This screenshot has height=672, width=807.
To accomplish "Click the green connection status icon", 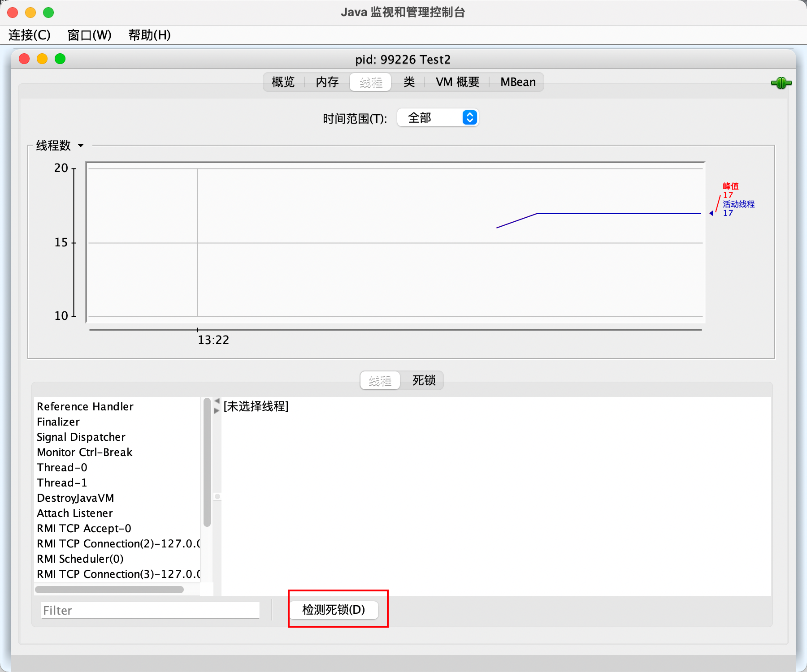I will coord(781,83).
